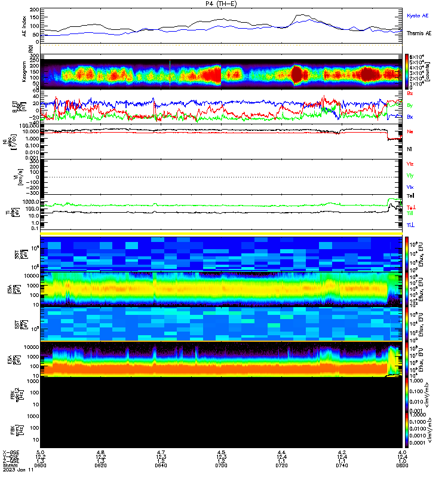Click the X-GSE value 4.0 above 0800

[x=402, y=452]
